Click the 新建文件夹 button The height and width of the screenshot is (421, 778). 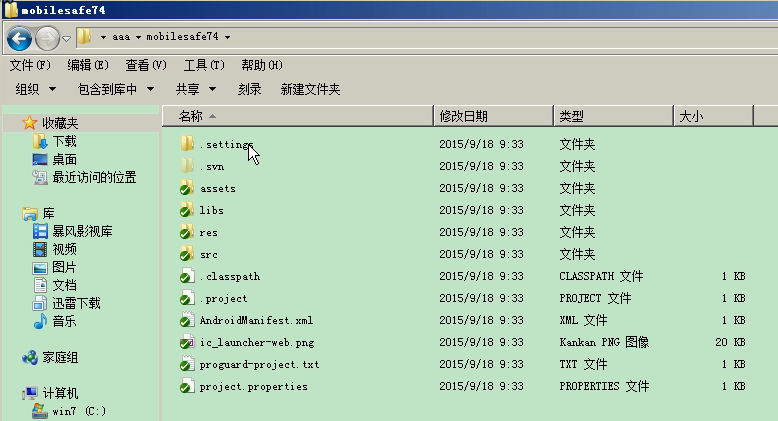click(310, 89)
